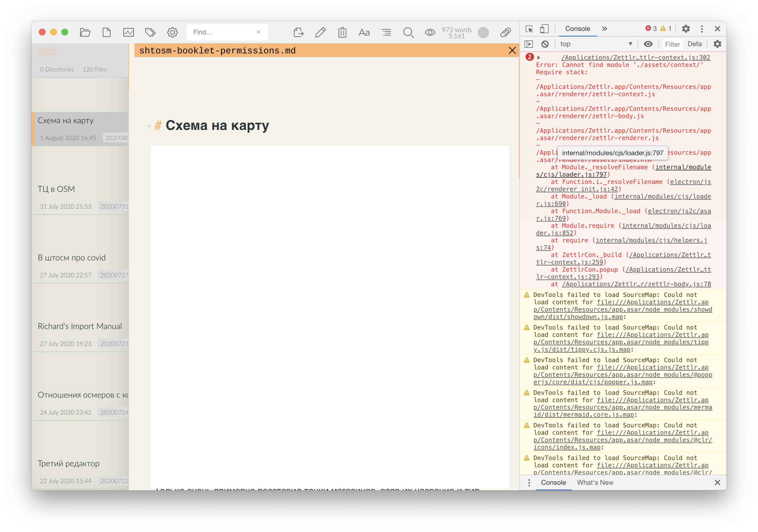
Task: Open mermaid.core.js.map file link
Action: (x=623, y=407)
